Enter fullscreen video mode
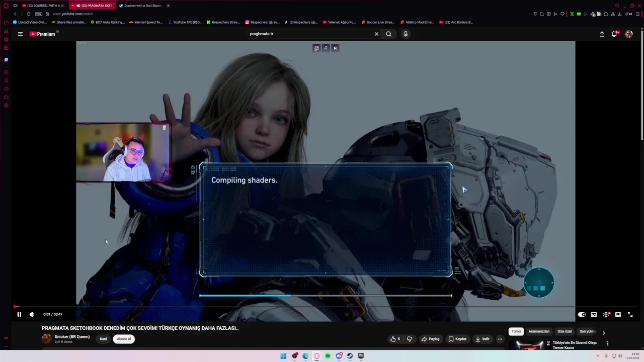The image size is (644, 362). pyautogui.click(x=630, y=314)
